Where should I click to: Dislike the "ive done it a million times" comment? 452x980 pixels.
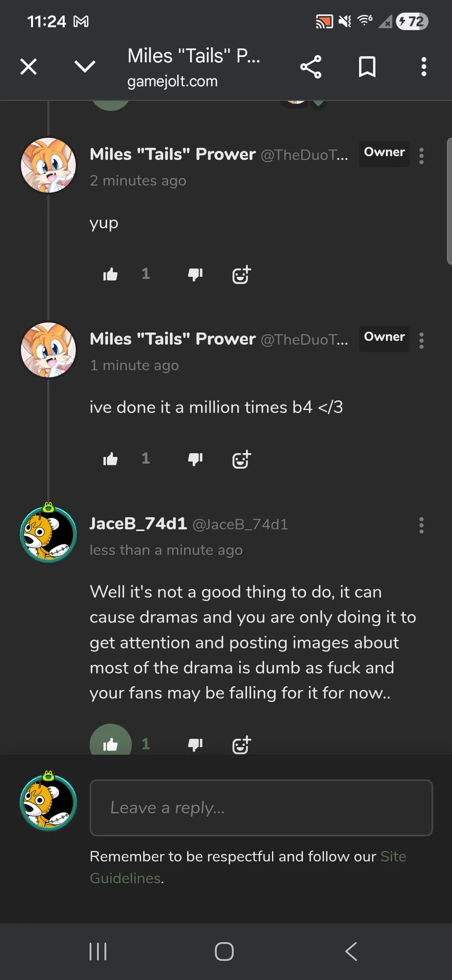(x=195, y=459)
